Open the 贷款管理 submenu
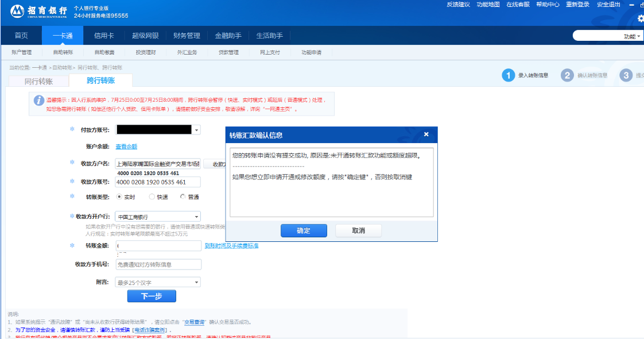 point(229,52)
